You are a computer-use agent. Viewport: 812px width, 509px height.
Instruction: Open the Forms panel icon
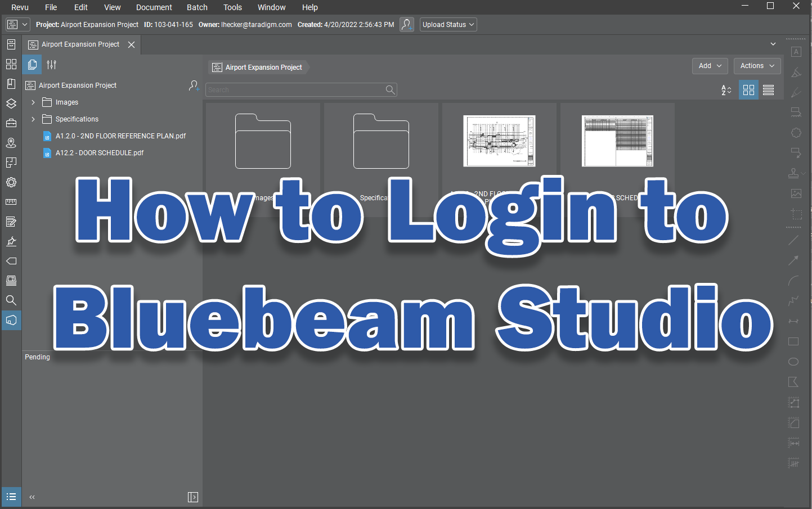(x=11, y=222)
